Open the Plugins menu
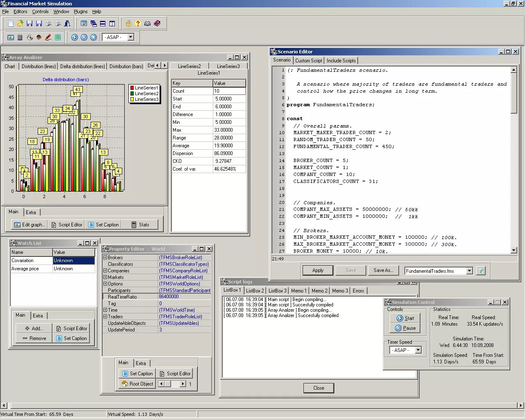 80,11
